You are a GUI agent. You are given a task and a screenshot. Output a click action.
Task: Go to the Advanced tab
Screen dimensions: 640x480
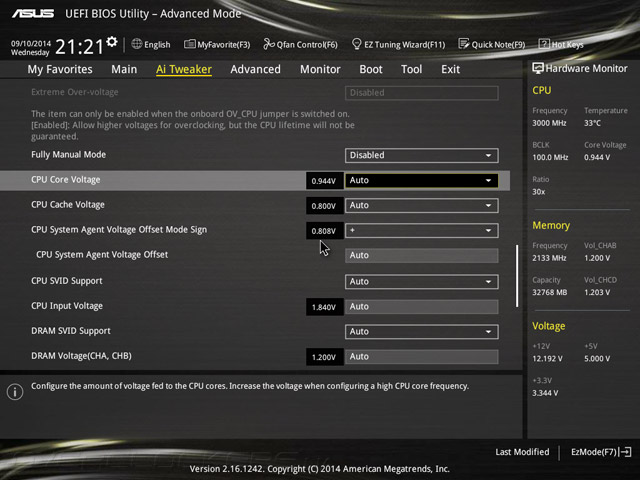(x=256, y=69)
